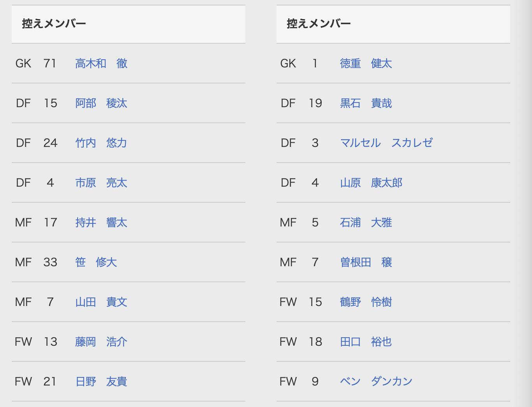
Task: Open 石浦 大雅 profile
Action: point(366,223)
